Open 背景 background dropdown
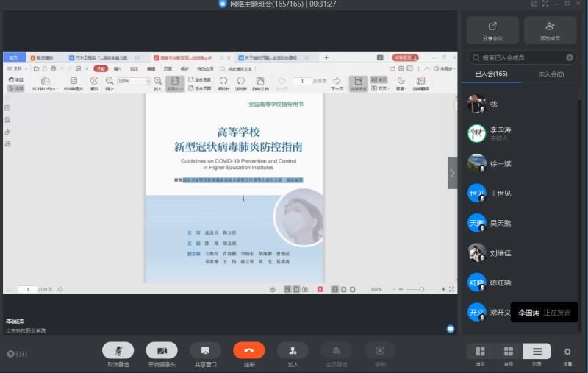588x373 pixels. coord(401,84)
